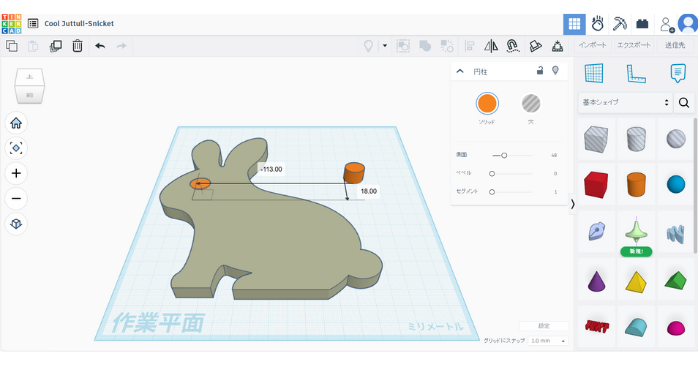Open the visibility dropdown arrow beside lightbulb
This screenshot has width=698, height=365.
coord(385,46)
